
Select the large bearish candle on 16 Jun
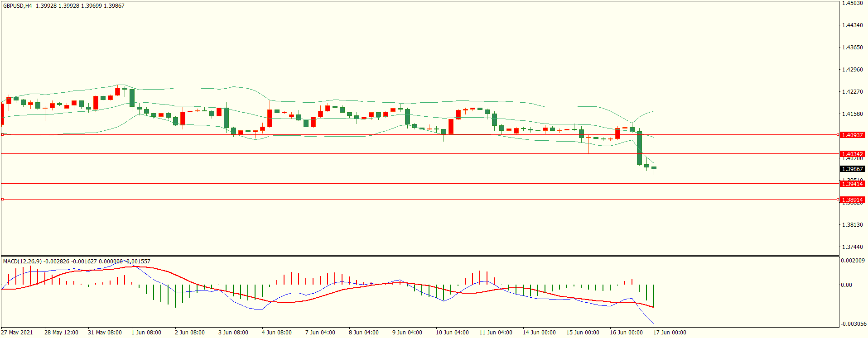coord(639,148)
